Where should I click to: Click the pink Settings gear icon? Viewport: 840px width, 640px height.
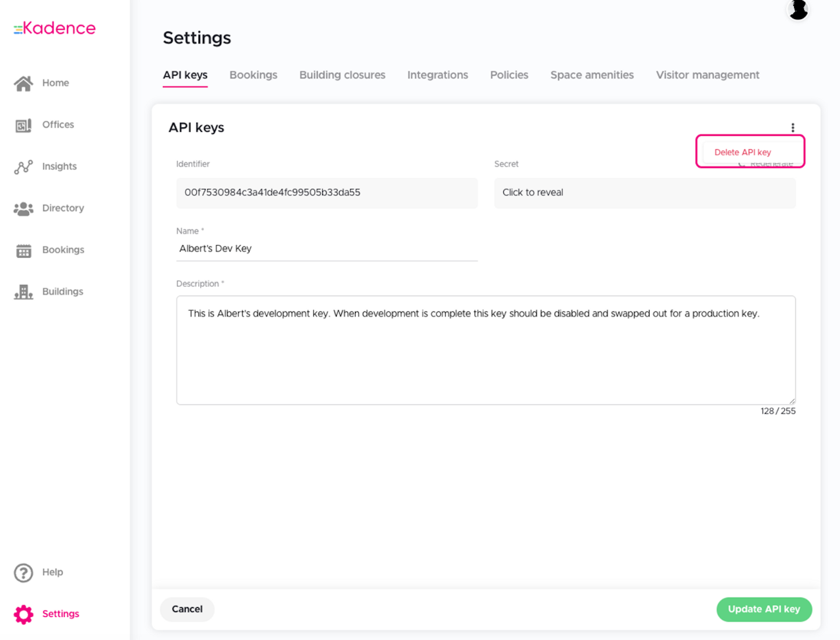click(24, 614)
